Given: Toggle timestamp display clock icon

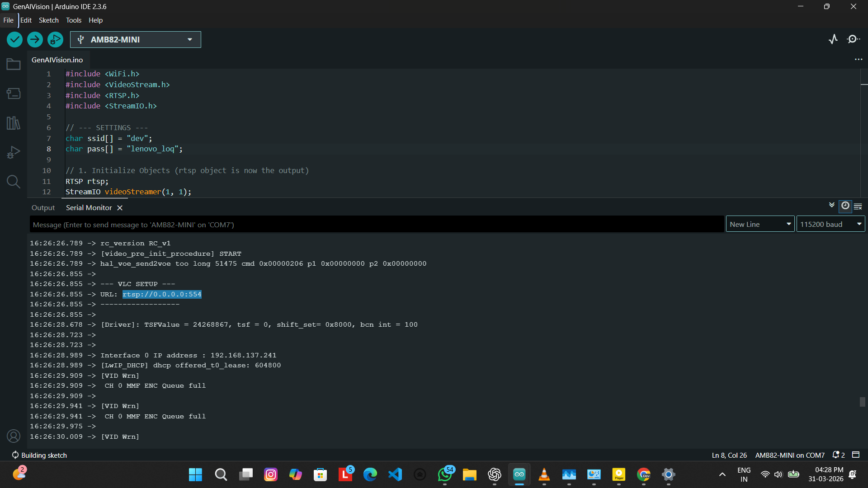Looking at the screenshot, I should [845, 206].
